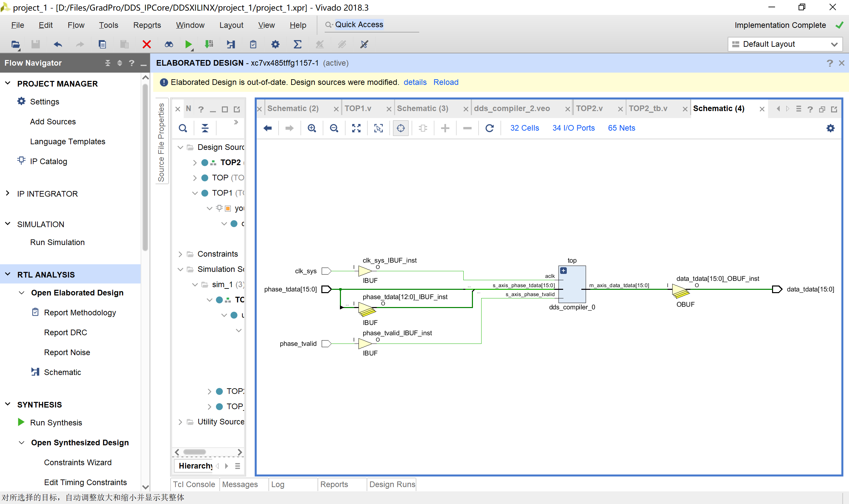Switch to the TOP2_tb.v tab
This screenshot has width=849, height=504.
coord(648,108)
